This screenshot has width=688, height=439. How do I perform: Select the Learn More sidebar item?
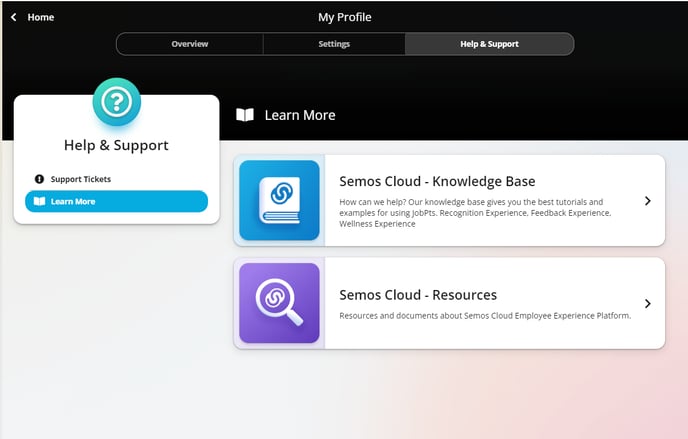click(116, 201)
